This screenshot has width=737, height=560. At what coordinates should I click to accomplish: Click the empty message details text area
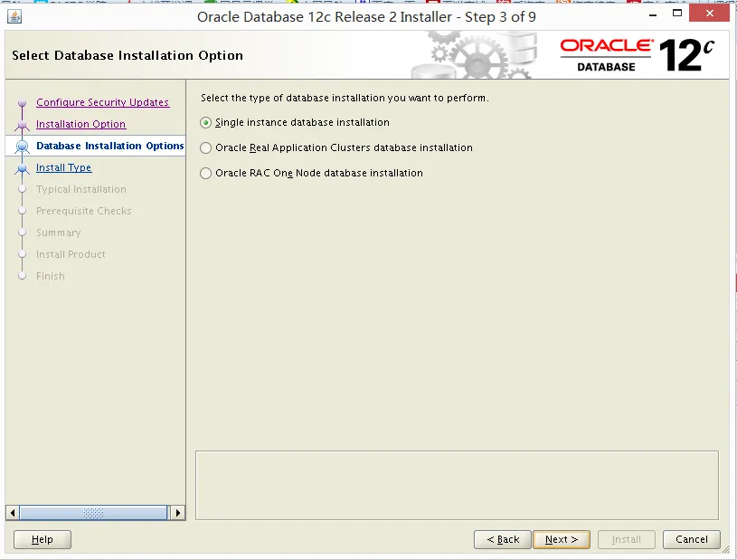coord(457,485)
